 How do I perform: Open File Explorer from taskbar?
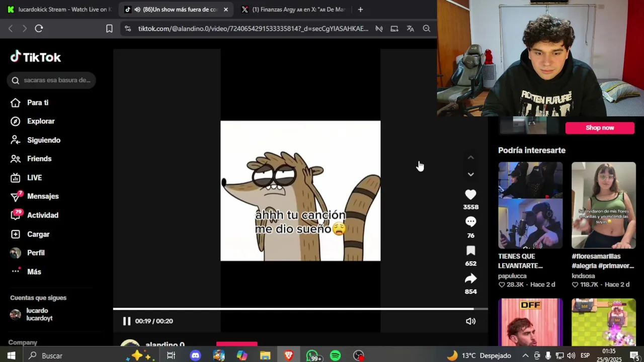tap(265, 355)
